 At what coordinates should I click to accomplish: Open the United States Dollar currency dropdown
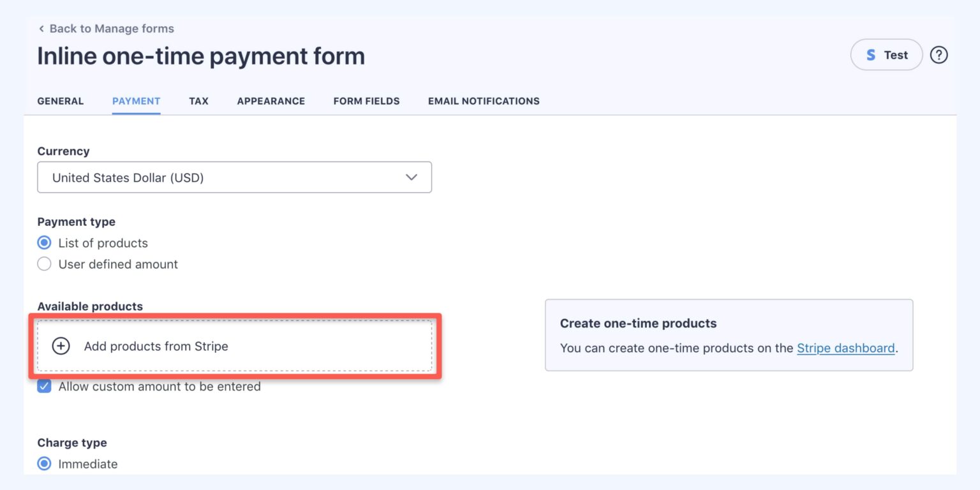pos(234,177)
